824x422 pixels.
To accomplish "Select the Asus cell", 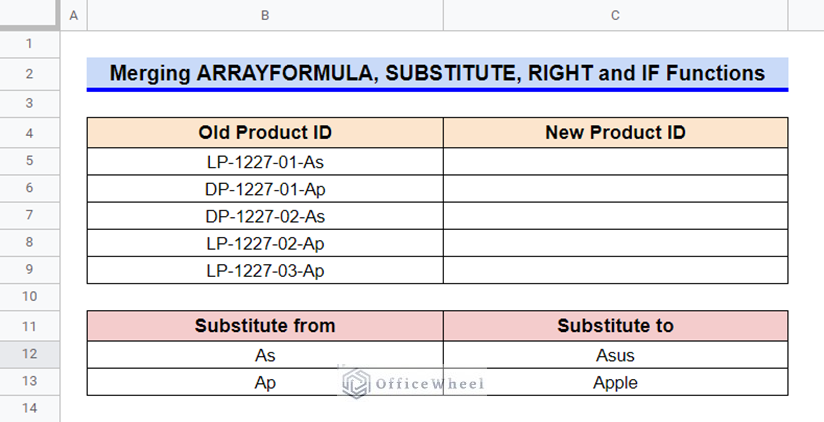I will pos(615,355).
